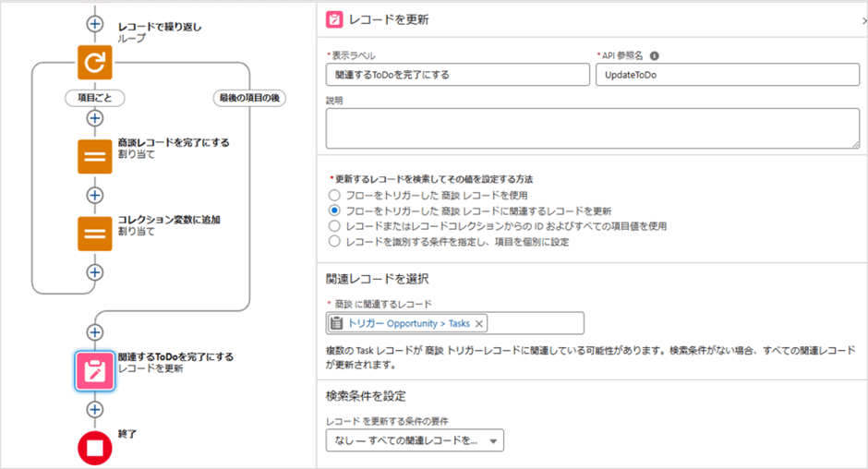Open the レコードを更新する条件の要件 dropdown
868x469 pixels.
pyautogui.click(x=415, y=440)
